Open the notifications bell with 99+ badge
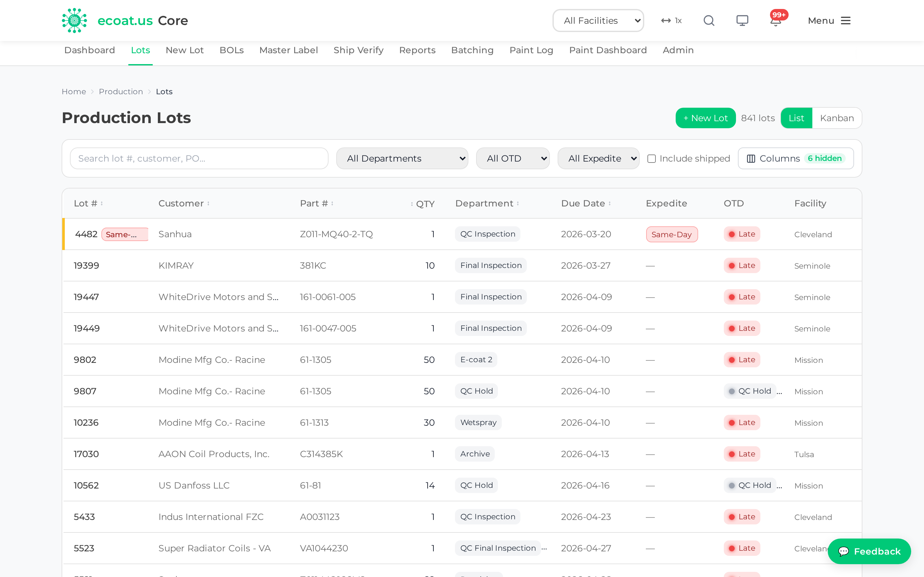 coord(776,21)
